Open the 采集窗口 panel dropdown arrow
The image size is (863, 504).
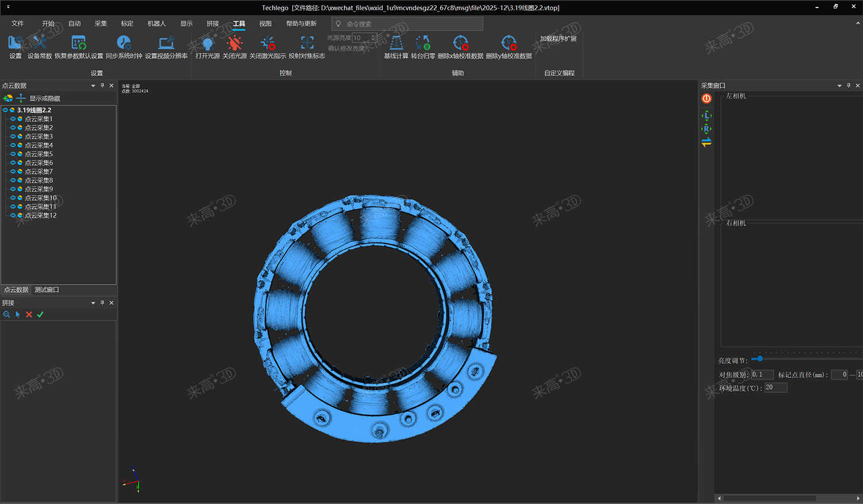click(839, 86)
